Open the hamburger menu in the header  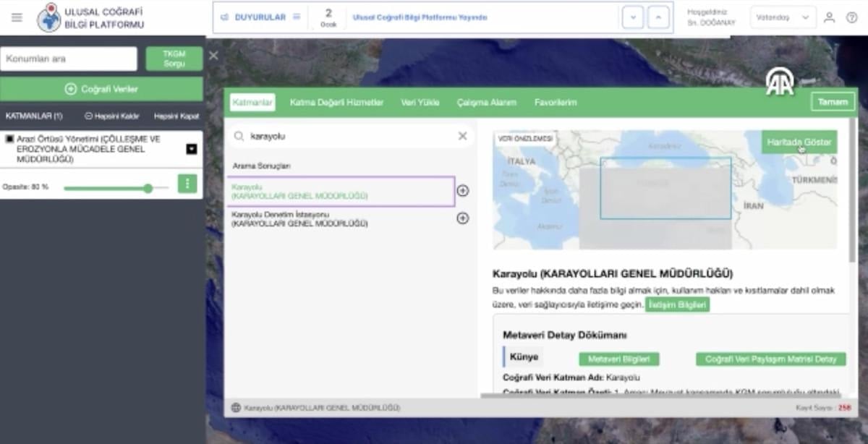click(x=17, y=17)
